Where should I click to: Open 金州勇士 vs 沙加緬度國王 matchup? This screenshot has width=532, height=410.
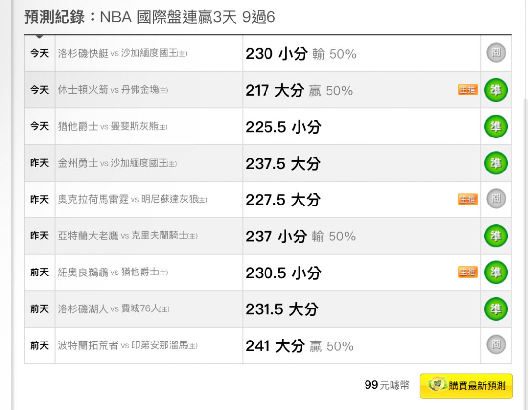(117, 163)
